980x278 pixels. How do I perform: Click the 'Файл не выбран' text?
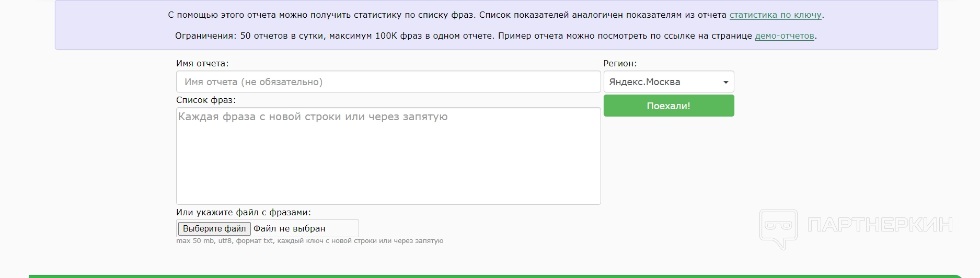(x=290, y=229)
